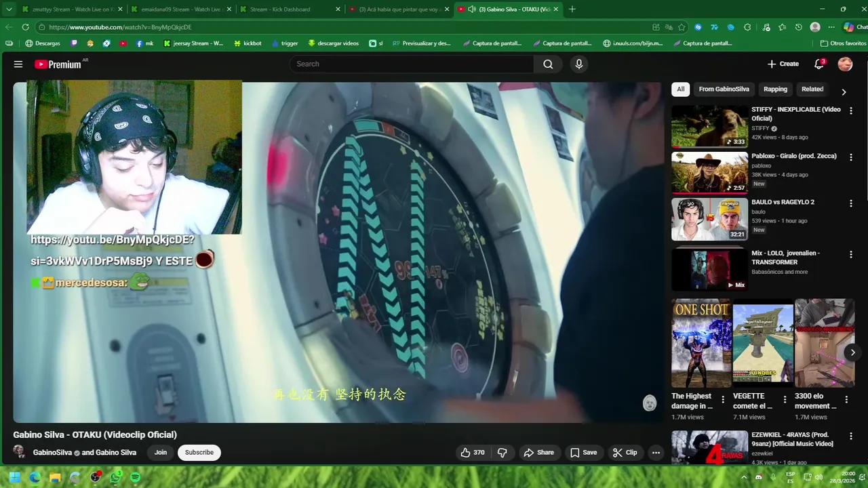Open more actions for the video

pyautogui.click(x=656, y=453)
